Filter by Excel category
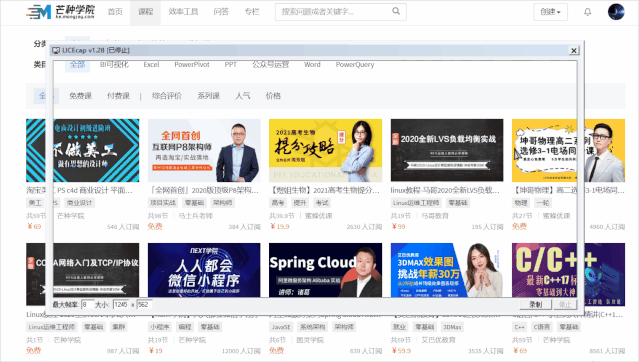This screenshot has width=639, height=362. (x=151, y=64)
